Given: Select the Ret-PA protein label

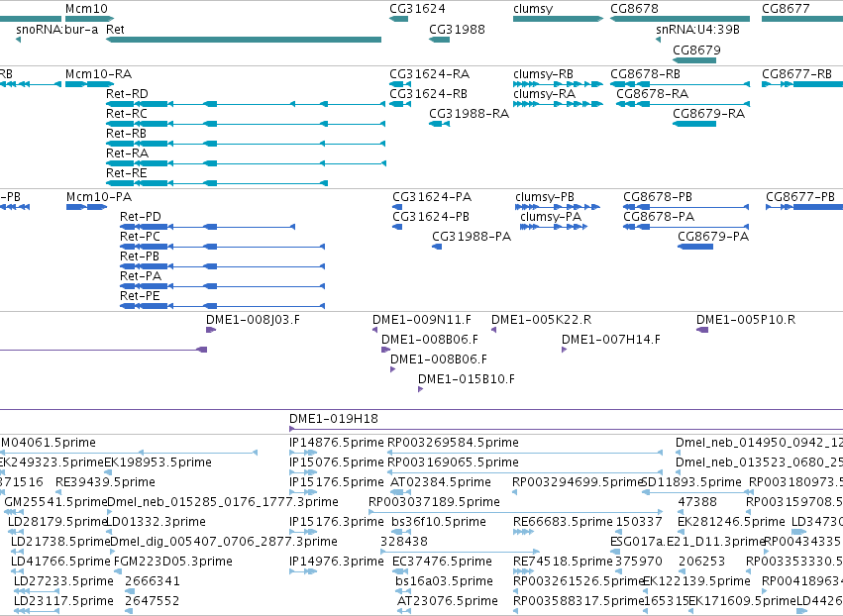Looking at the screenshot, I should coord(141,276).
